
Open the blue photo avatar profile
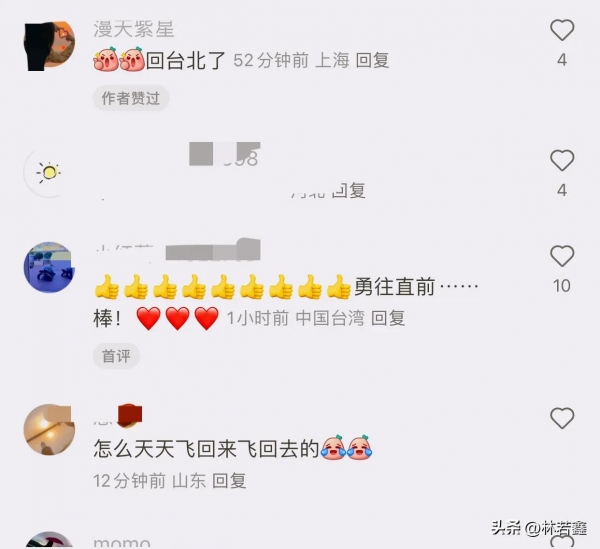49,267
